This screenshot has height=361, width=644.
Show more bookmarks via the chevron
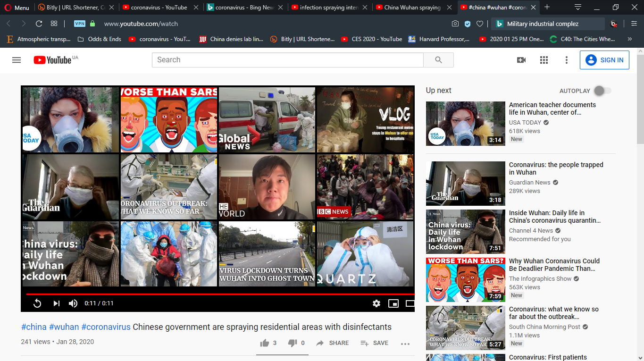[630, 39]
